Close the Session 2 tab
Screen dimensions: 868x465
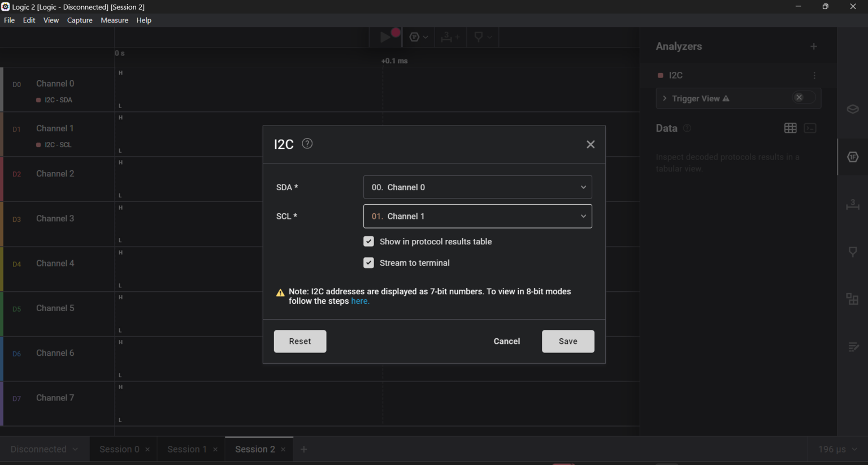[283, 450]
